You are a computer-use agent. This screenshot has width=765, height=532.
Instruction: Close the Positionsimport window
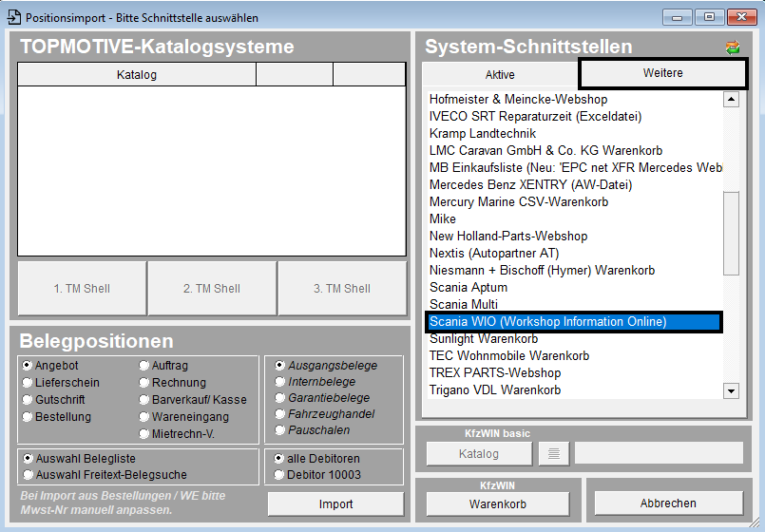coord(741,17)
